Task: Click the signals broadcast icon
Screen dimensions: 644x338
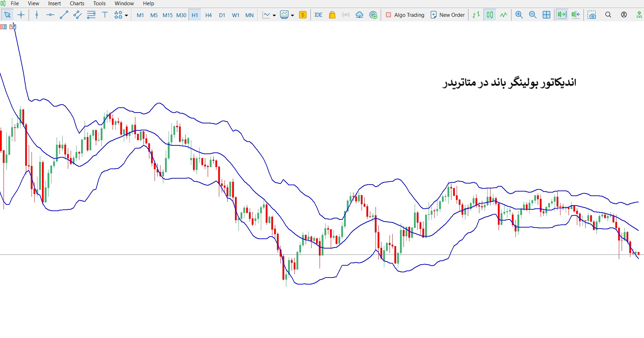Action: coord(346,15)
